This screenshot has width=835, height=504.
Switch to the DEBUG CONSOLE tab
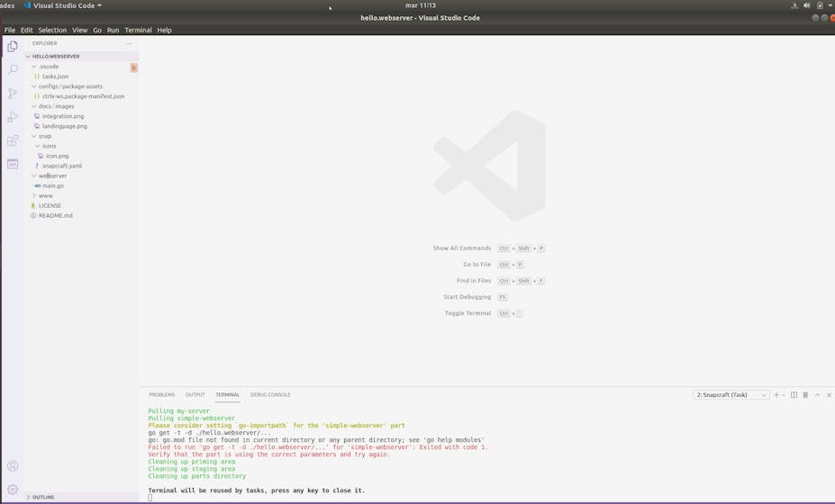pyautogui.click(x=270, y=395)
